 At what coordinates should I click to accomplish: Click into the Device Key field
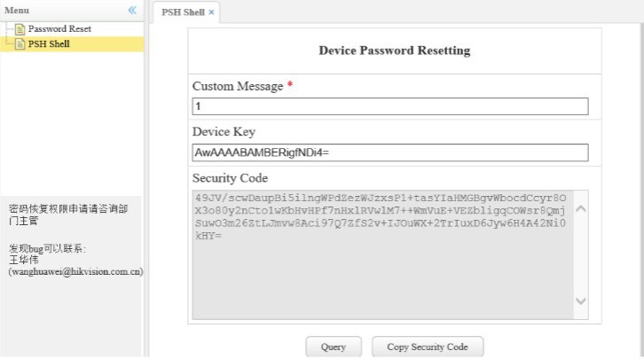(390, 152)
